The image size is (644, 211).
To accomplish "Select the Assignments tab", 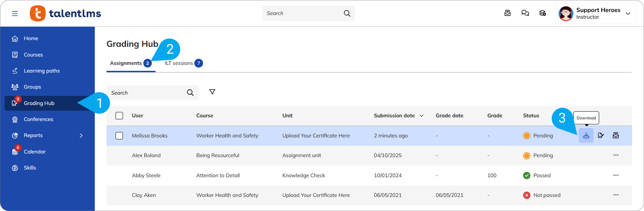I will (x=126, y=63).
